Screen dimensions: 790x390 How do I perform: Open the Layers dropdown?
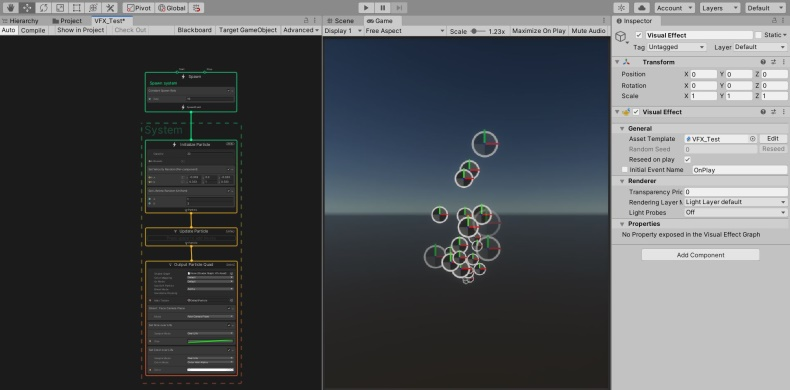(x=719, y=8)
